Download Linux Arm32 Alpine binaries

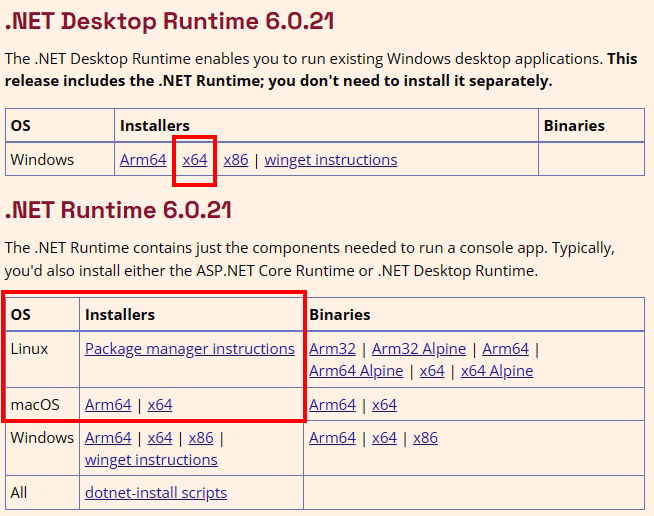point(419,349)
